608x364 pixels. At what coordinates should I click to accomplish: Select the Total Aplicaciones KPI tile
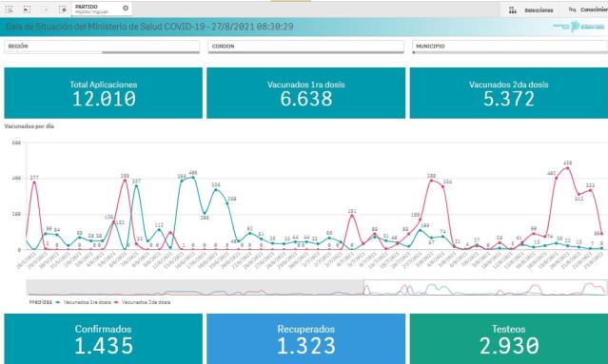click(103, 93)
